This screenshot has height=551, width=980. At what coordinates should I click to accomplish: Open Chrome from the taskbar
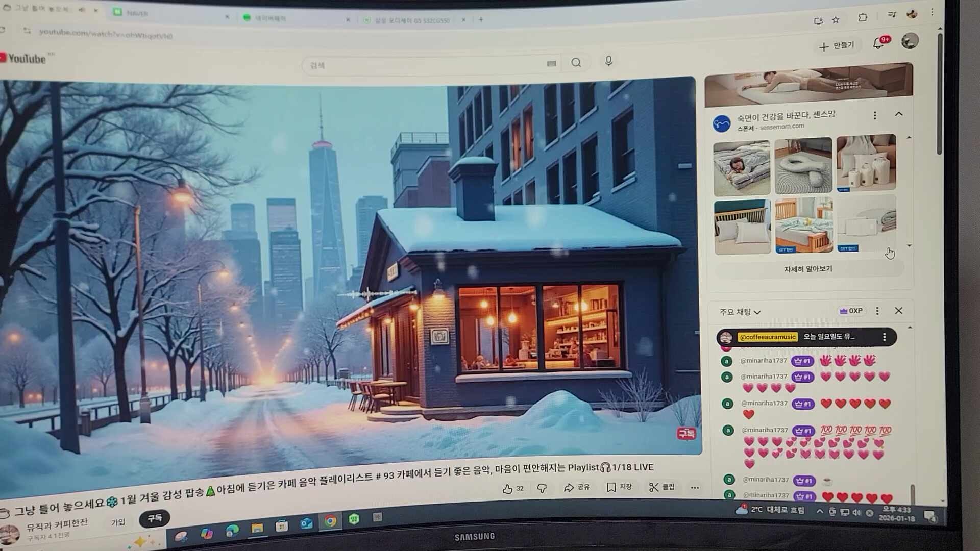[331, 521]
